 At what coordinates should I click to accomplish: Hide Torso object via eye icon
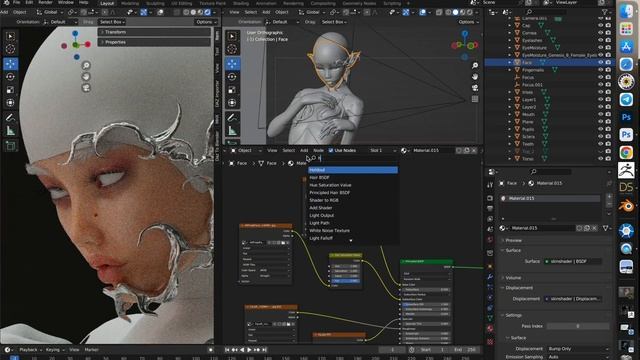pyautogui.click(x=600, y=158)
